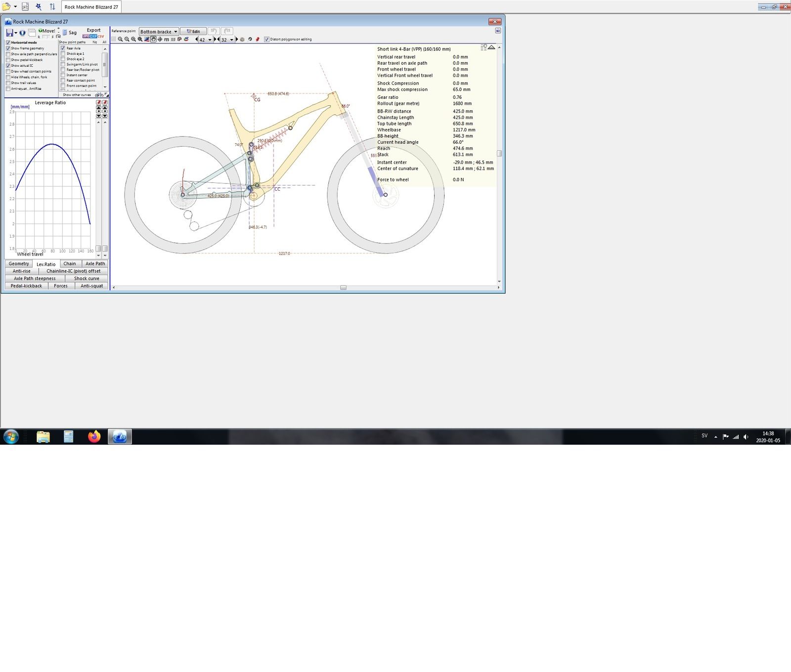The image size is (791, 672).
Task: Open the calculator from the taskbar
Action: pos(69,436)
